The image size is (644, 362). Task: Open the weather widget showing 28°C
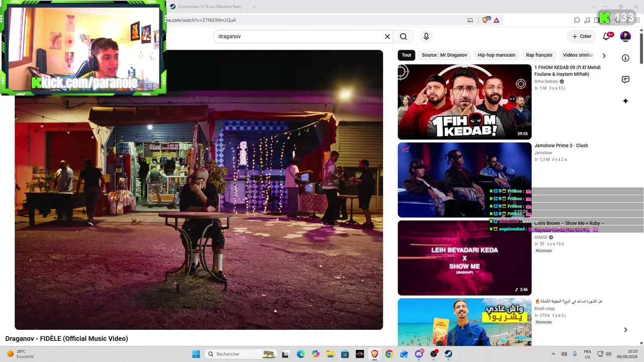tap(20, 354)
